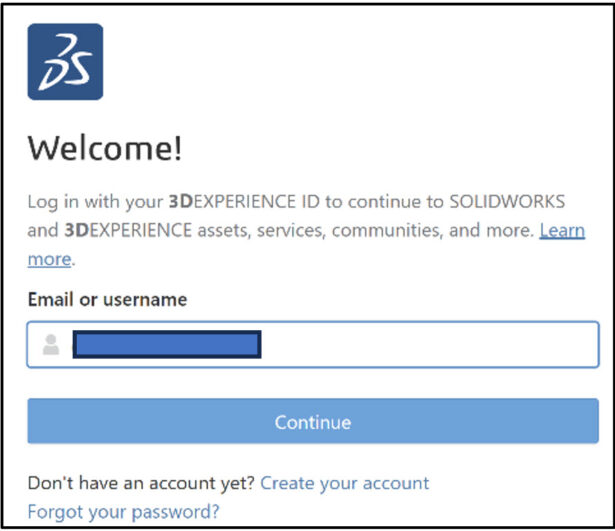615x531 pixels.
Task: Click the word "more" on the link's second line
Action: click(49, 259)
